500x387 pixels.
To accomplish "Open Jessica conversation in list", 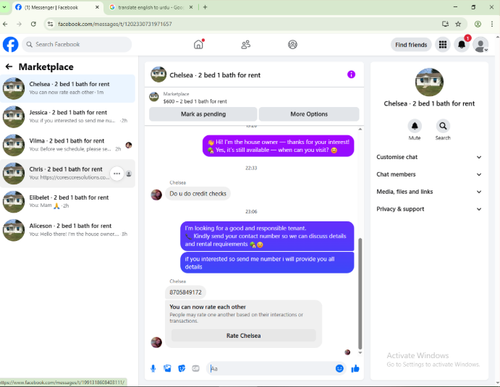I will click(68, 117).
